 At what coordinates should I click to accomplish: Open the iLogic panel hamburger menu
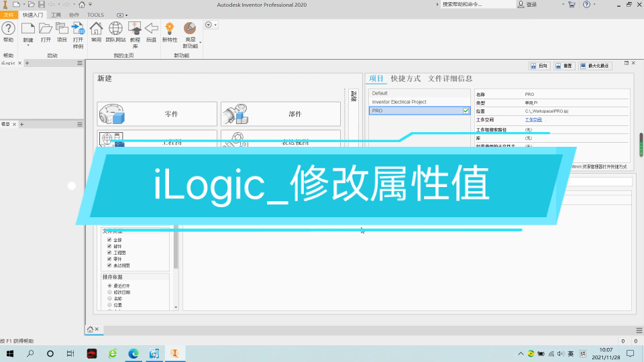pyautogui.click(x=80, y=63)
